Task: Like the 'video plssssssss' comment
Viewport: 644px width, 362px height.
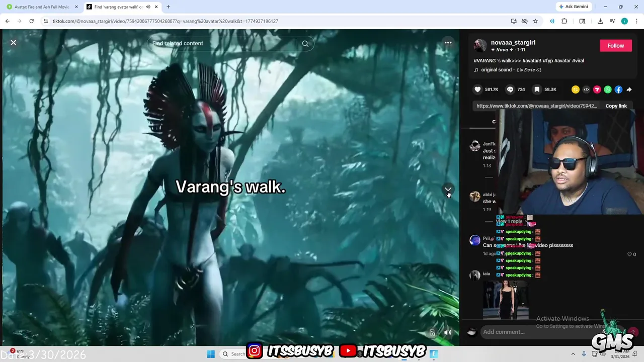Action: coord(629,254)
